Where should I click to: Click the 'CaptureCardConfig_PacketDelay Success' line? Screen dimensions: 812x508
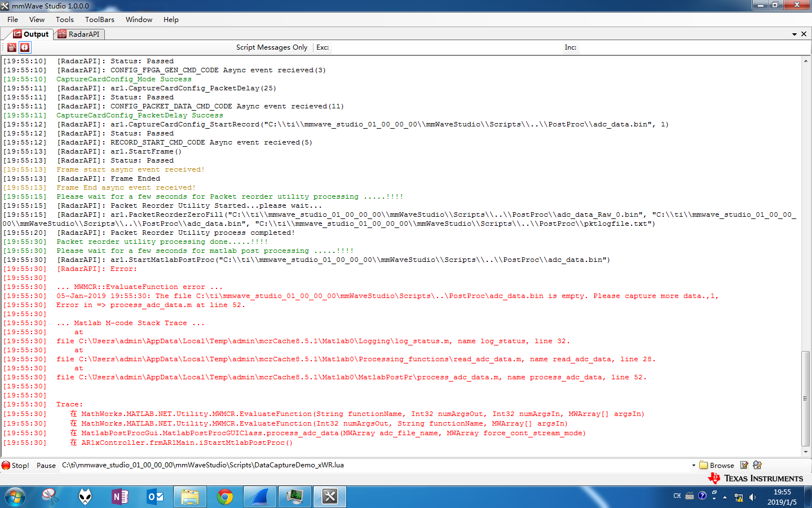coord(140,115)
